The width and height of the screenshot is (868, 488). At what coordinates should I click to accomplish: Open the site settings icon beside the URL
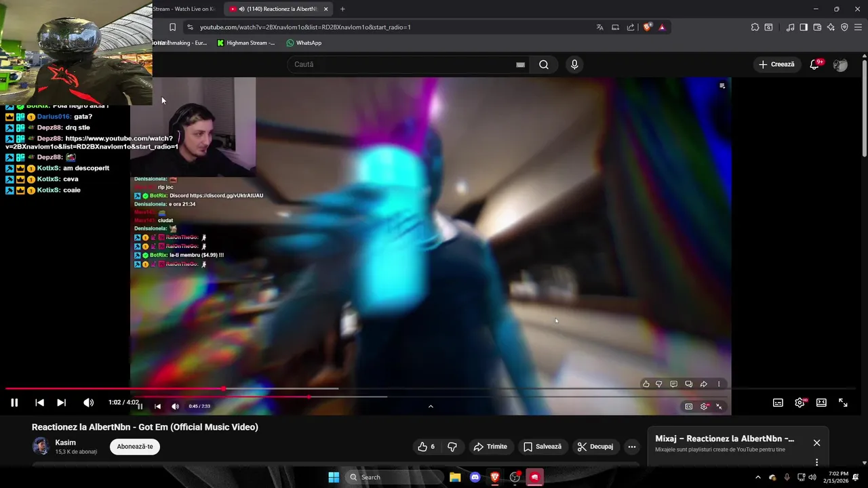pos(190,27)
